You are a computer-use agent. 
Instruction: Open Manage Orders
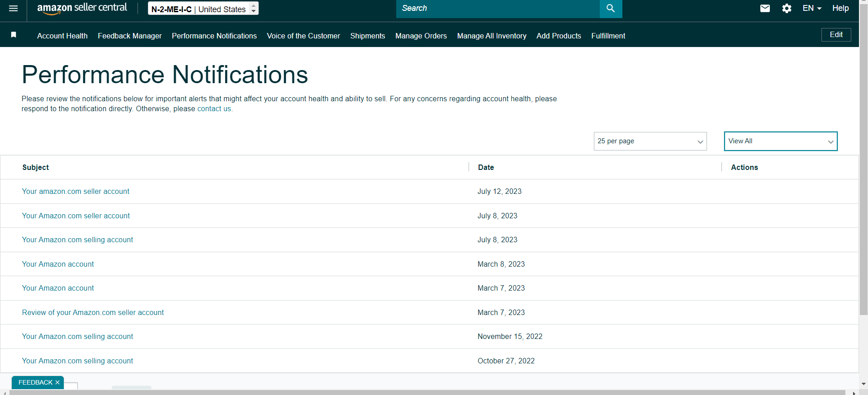tap(421, 36)
